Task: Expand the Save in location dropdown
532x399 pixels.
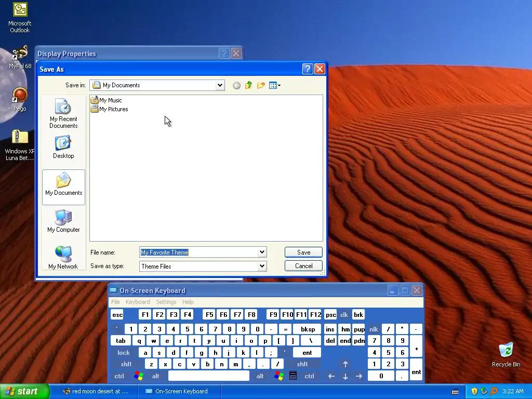Action: tap(220, 85)
